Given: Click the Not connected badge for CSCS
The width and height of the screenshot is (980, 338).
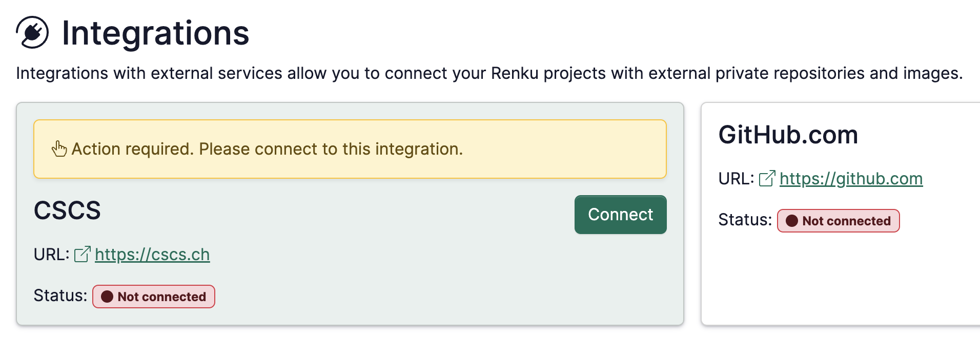Looking at the screenshot, I should [153, 296].
